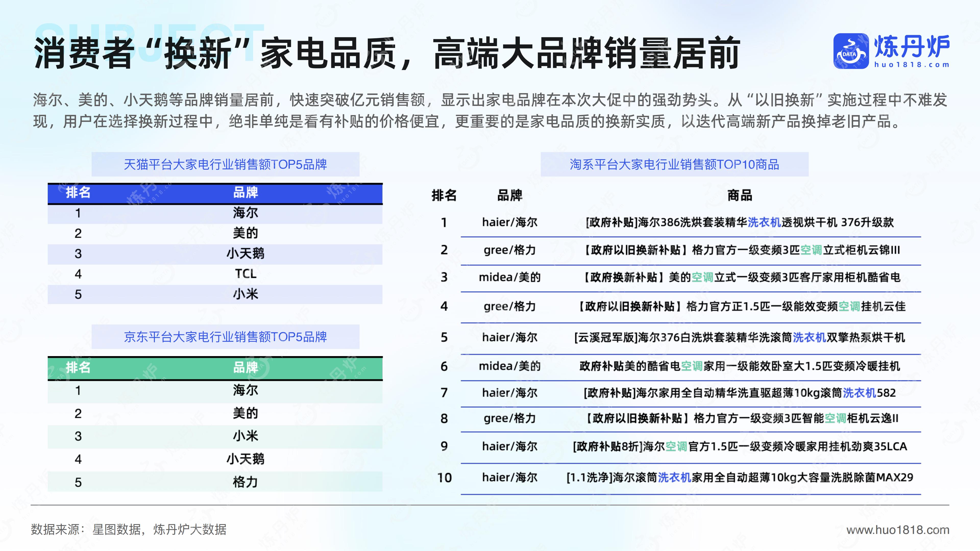Click product 海尔家用全自动 滚筒洗衣机582

click(740, 392)
